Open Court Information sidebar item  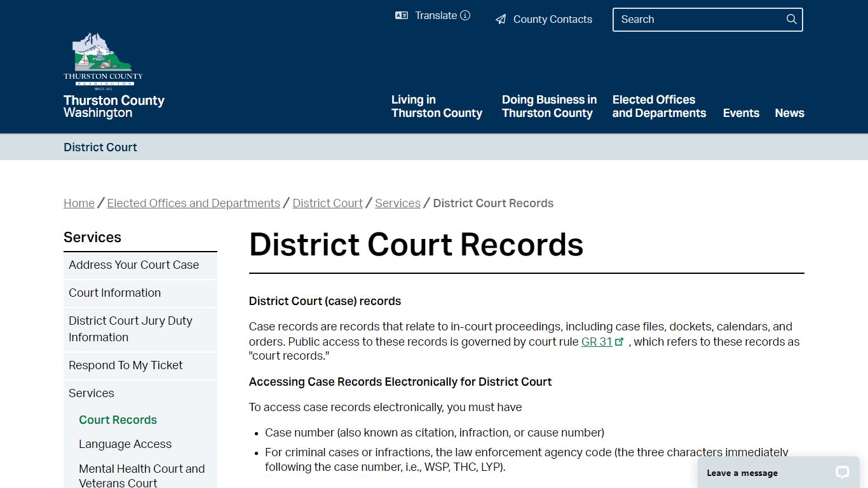[140, 293]
